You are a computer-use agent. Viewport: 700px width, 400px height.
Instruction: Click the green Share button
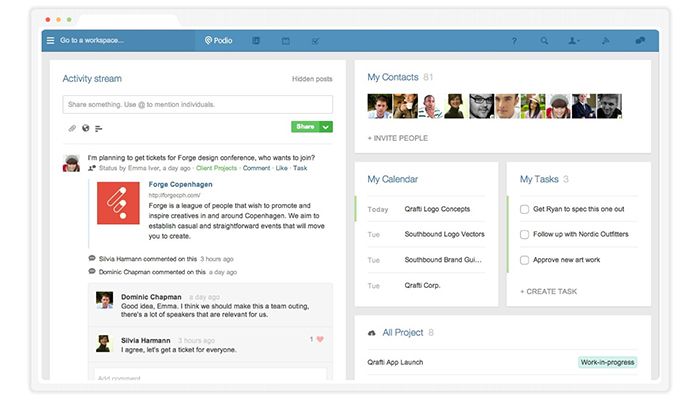305,127
